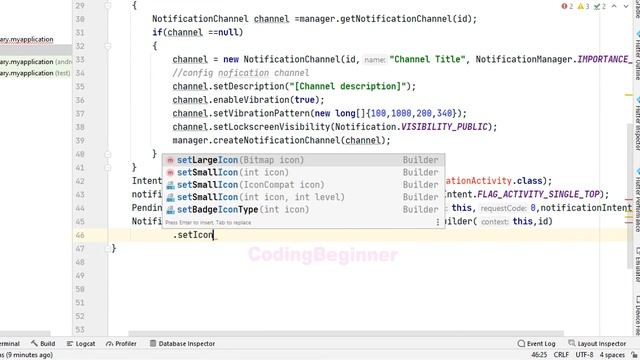640x360 pixels.
Task: Toggle the read-only lock icon in status bar
Action: tap(634, 355)
